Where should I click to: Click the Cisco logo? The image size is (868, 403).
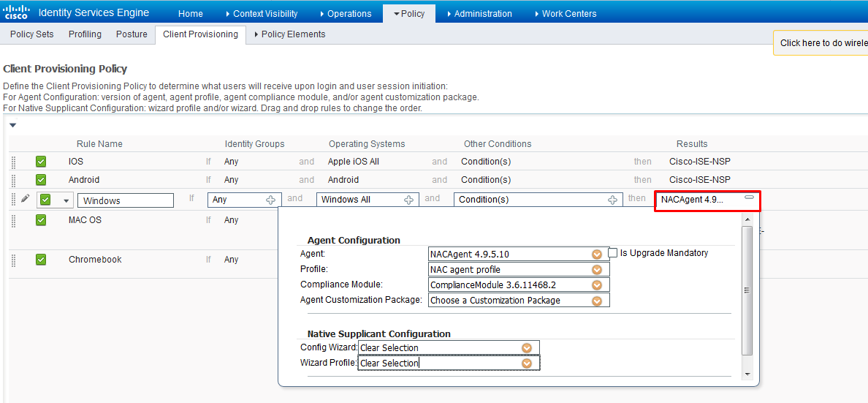pos(15,11)
